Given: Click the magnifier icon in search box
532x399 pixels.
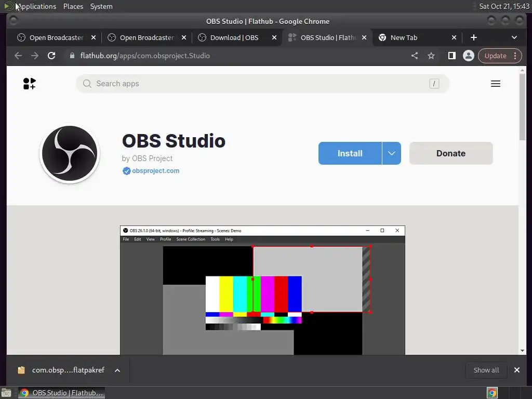Looking at the screenshot, I should tap(87, 84).
